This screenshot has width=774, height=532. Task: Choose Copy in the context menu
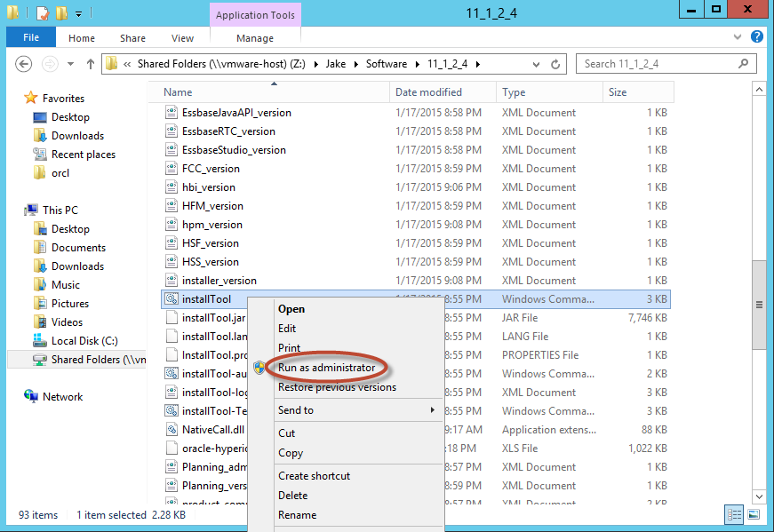291,453
